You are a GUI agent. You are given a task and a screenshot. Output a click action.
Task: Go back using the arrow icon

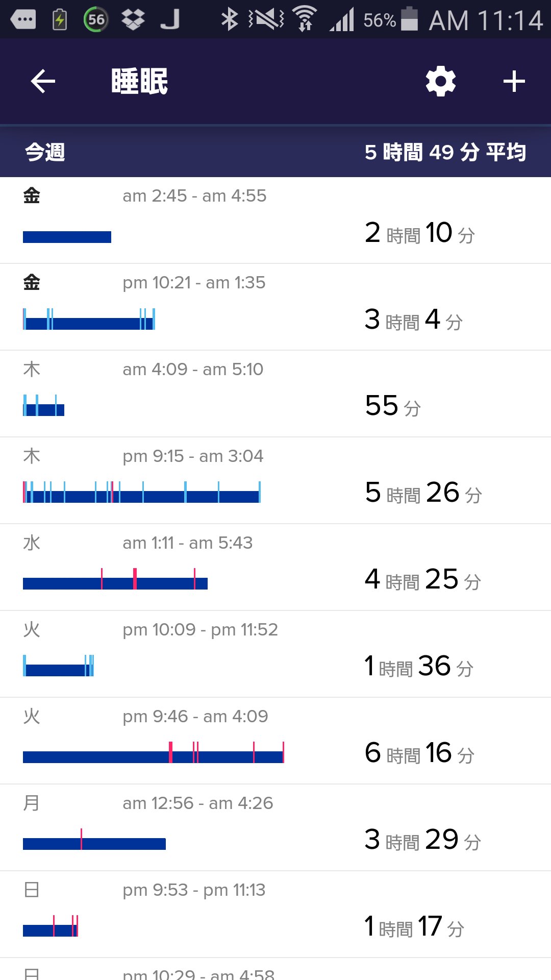(x=43, y=82)
